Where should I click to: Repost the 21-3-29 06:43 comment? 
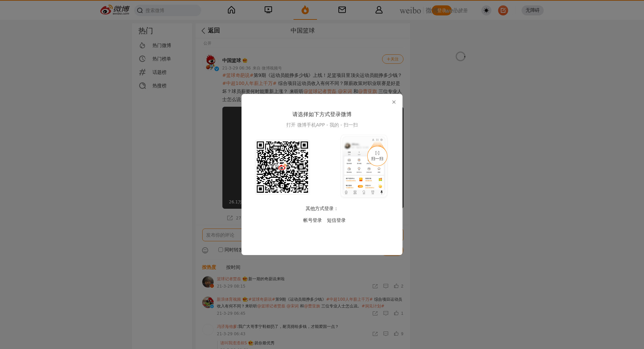pyautogui.click(x=375, y=334)
